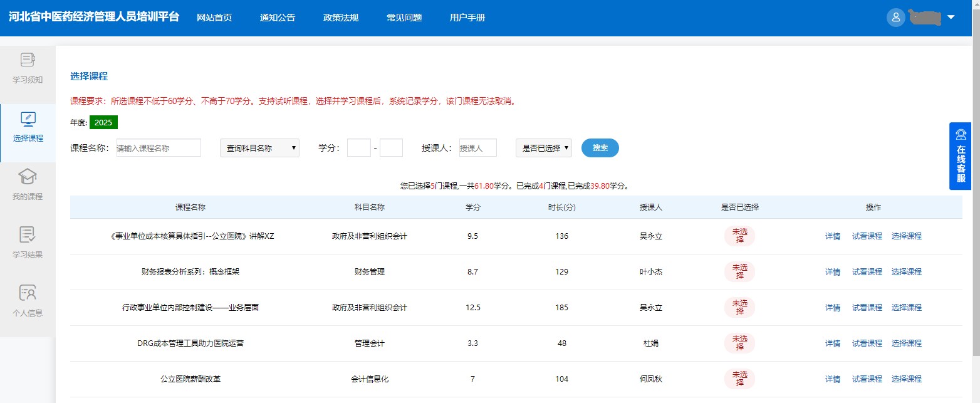This screenshot has height=403, width=980.
Task: Click the 搜索 search button
Action: (599, 147)
